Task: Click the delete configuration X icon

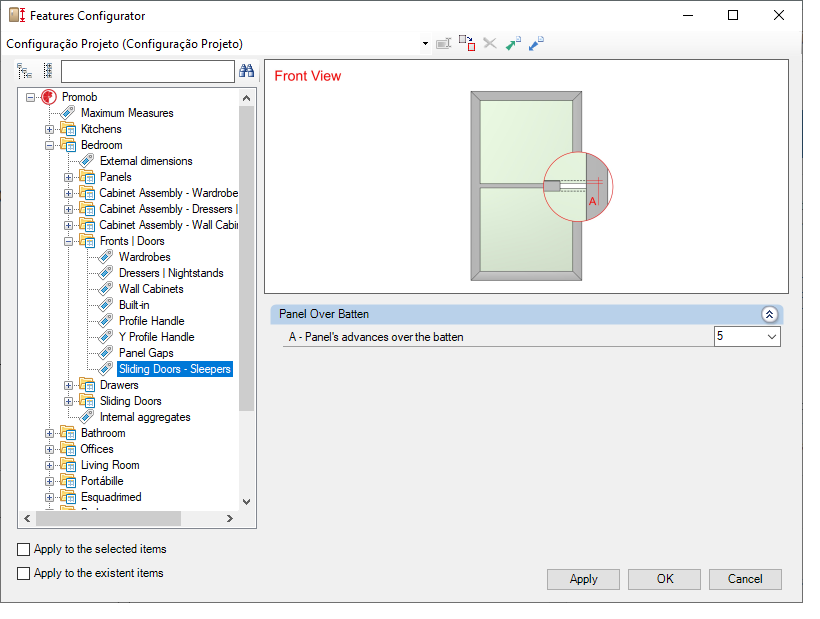Action: 490,43
